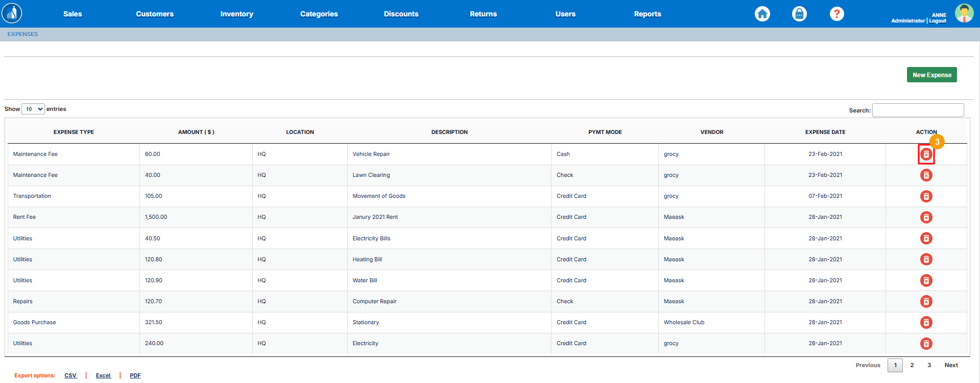Click the Search input field
The width and height of the screenshot is (980, 383).
[x=918, y=110]
